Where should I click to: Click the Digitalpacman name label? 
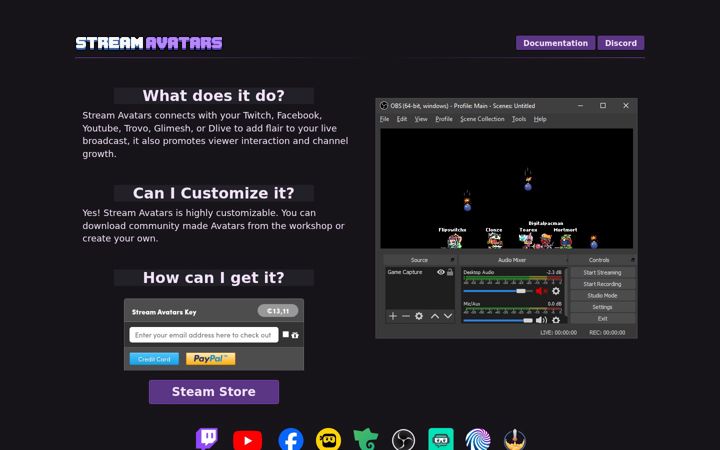(546, 223)
